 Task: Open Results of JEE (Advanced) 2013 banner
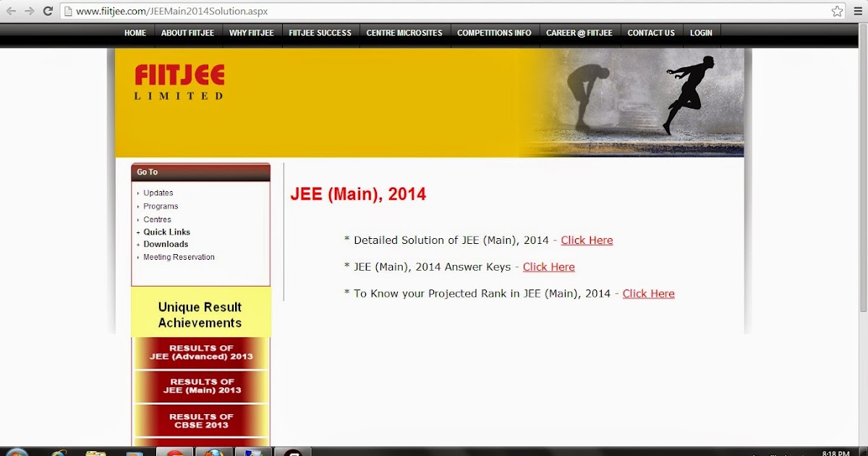pos(201,353)
